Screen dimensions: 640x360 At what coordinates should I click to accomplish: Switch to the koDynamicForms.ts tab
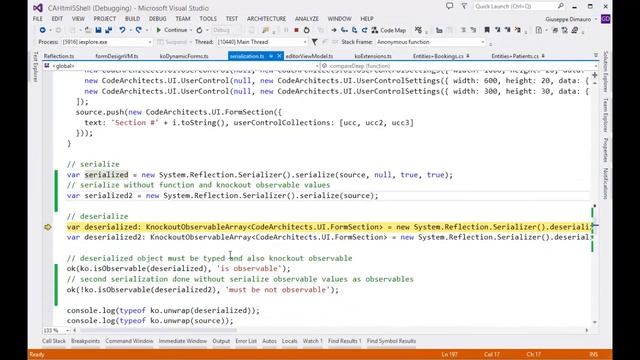184,56
